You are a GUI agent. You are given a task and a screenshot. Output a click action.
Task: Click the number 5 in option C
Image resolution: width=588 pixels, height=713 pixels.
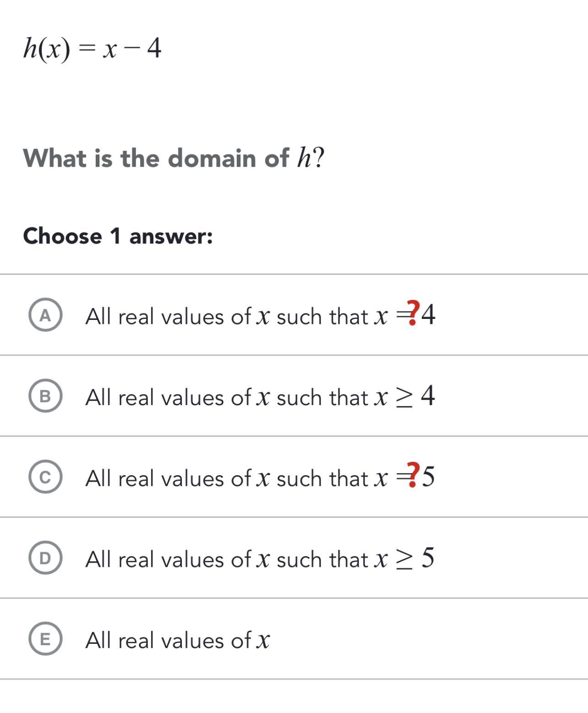[x=428, y=477]
